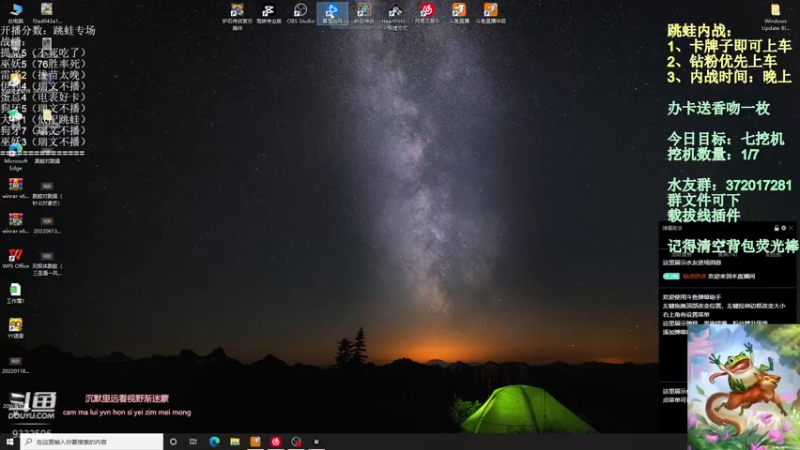Screen dimensions: 800x450
Task: Open the 斗鱼直播 desktop shortcut
Action: (x=459, y=14)
